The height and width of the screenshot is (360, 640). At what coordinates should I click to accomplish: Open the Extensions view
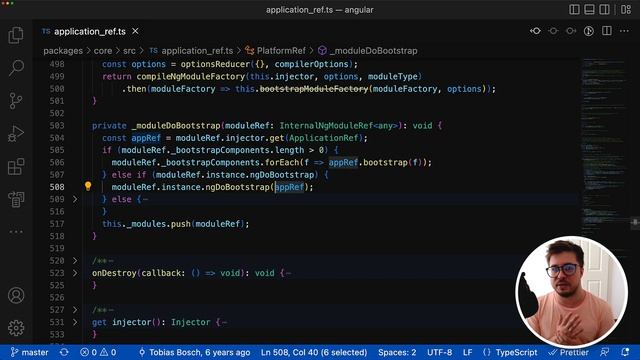[16, 167]
